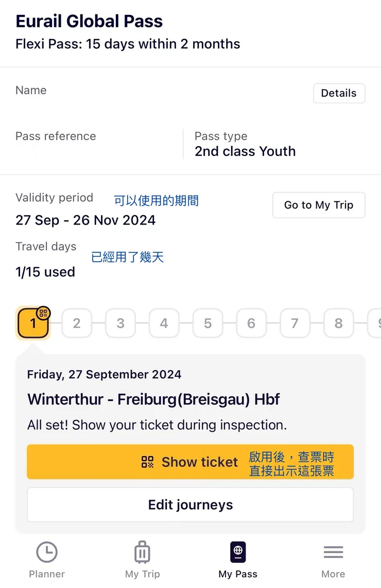Open pass Details

[339, 93]
